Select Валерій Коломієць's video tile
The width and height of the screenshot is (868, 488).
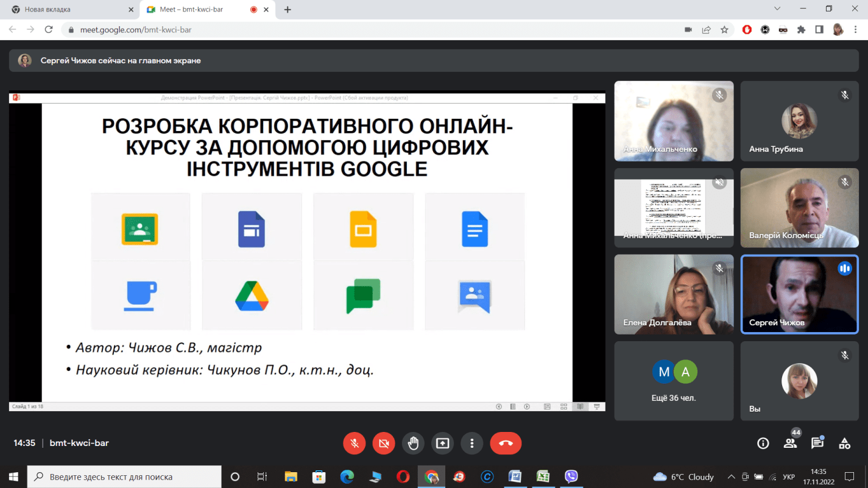click(x=799, y=208)
